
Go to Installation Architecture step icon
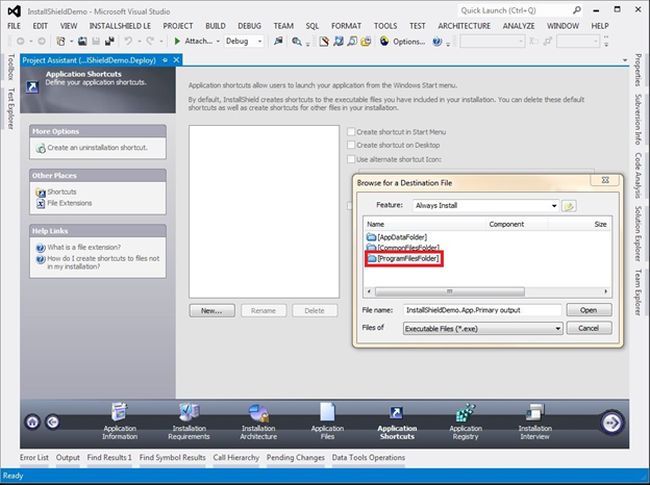(x=259, y=413)
